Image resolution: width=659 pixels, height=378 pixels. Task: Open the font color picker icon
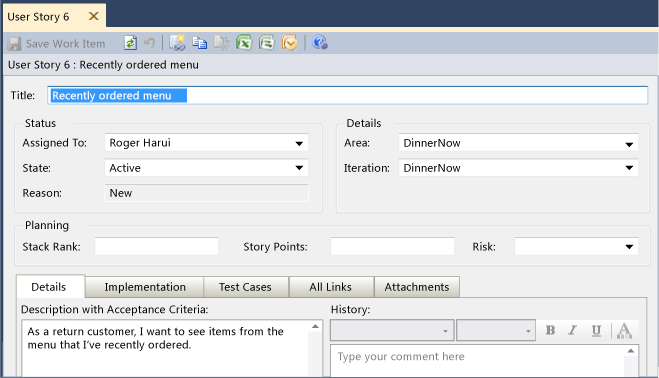coord(624,330)
